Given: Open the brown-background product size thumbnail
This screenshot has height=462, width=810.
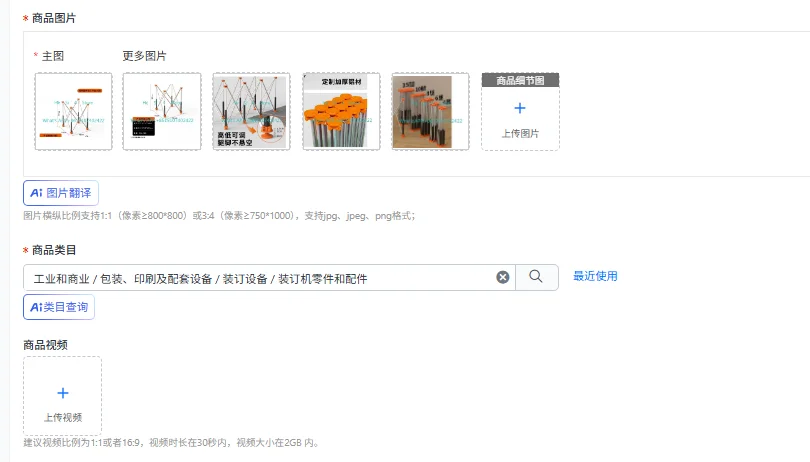Looking at the screenshot, I should point(430,111).
